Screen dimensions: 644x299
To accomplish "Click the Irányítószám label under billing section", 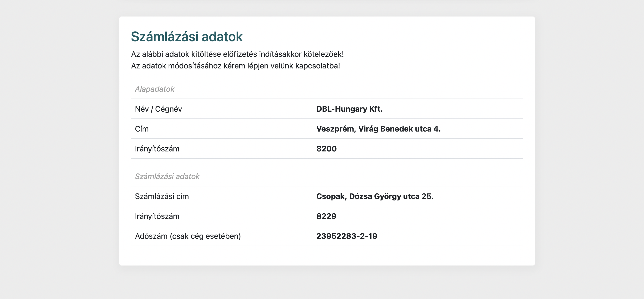I will coord(157,216).
